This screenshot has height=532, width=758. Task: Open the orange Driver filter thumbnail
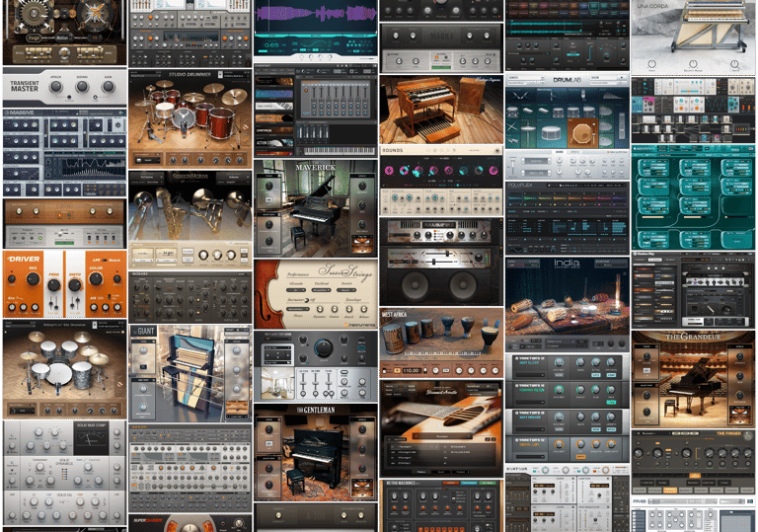click(x=65, y=284)
